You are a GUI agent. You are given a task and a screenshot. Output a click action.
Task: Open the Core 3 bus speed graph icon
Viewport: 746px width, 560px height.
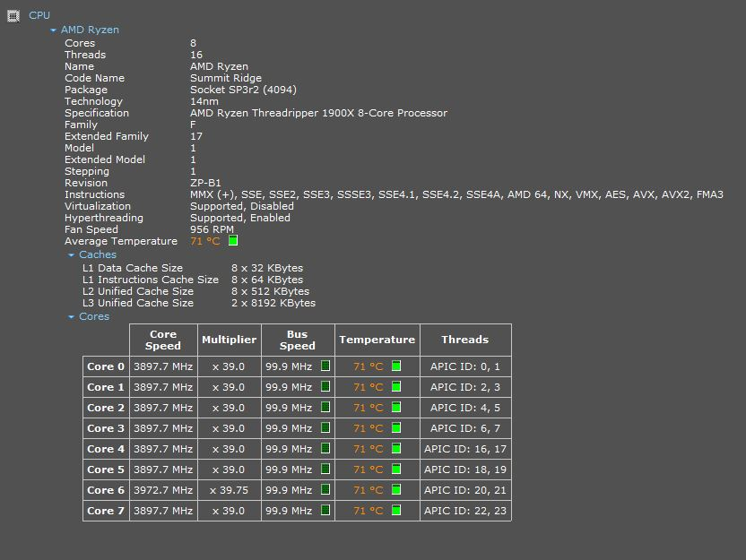click(x=325, y=428)
